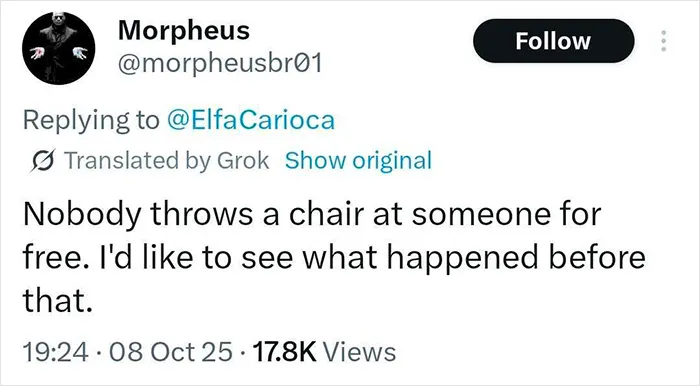Open the Morpheus profile avatar picture
Image resolution: width=700 pixels, height=386 pixels.
click(x=58, y=48)
